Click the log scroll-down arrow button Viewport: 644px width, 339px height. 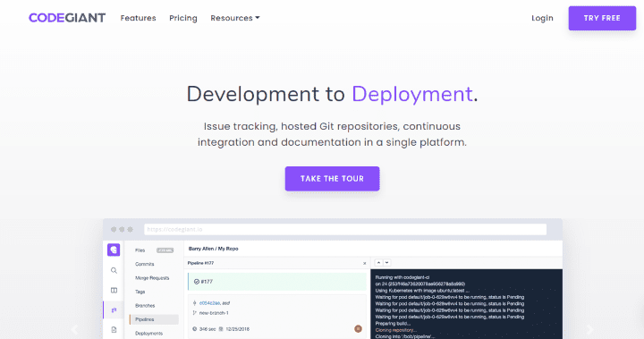(387, 263)
